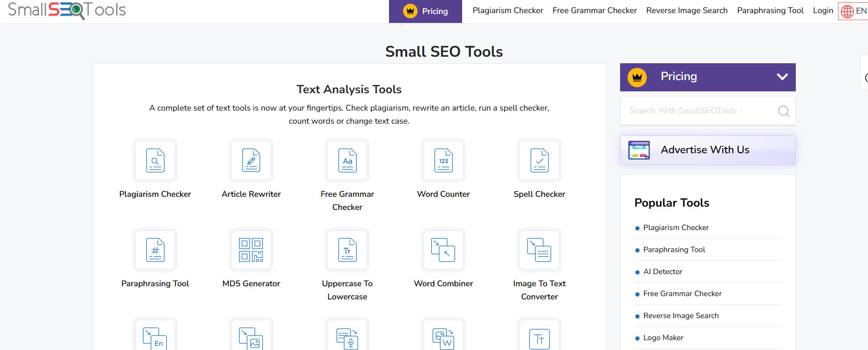This screenshot has width=868, height=350.
Task: Open Image To Text Converter icon
Action: pos(539,250)
